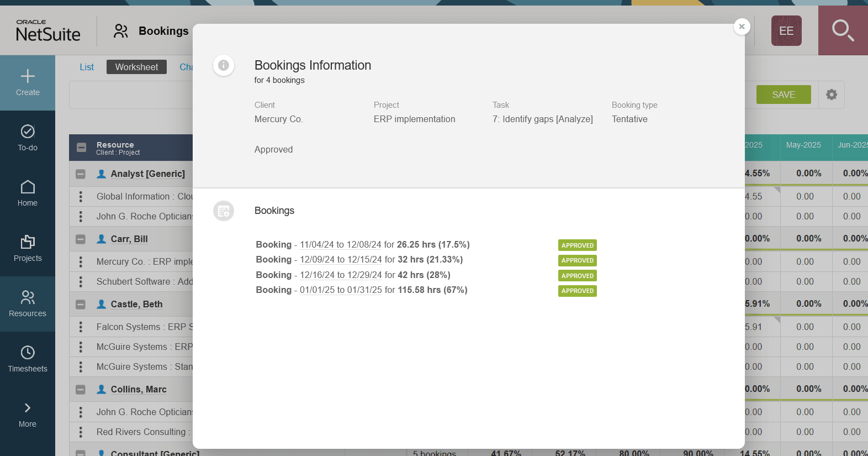Select May-2025 cell for Falcon Systems row
868x456 pixels.
pos(806,327)
